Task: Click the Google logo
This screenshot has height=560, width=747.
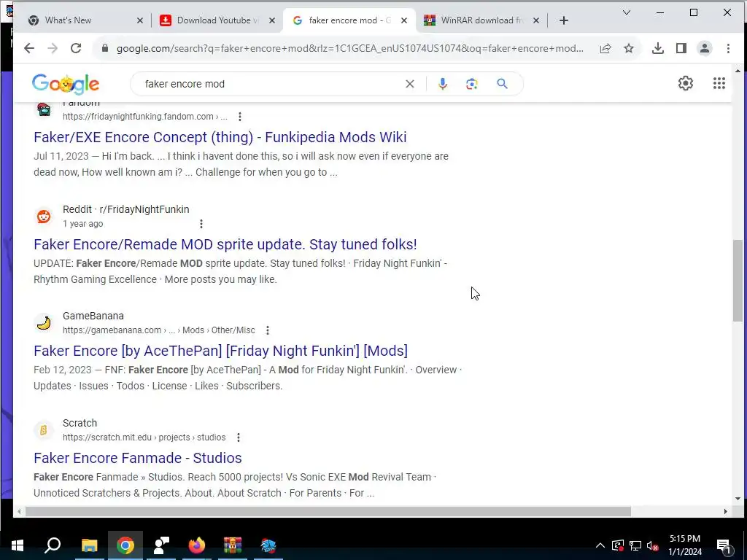Action: click(x=66, y=84)
